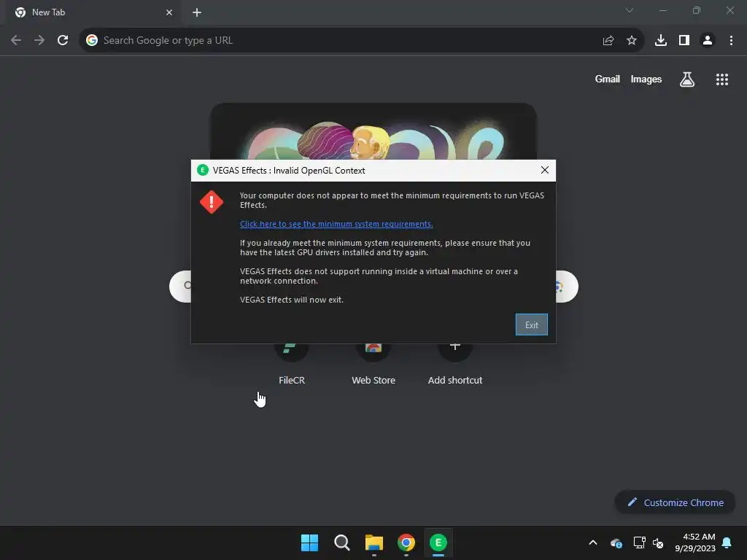Close the Invalid OpenGL Context dialog

pos(544,171)
